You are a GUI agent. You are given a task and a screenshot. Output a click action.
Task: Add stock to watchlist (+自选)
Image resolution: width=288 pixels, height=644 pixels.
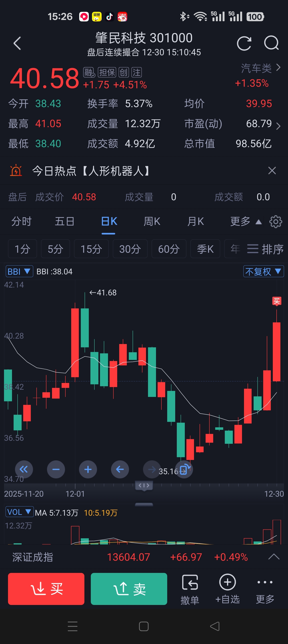(227, 589)
